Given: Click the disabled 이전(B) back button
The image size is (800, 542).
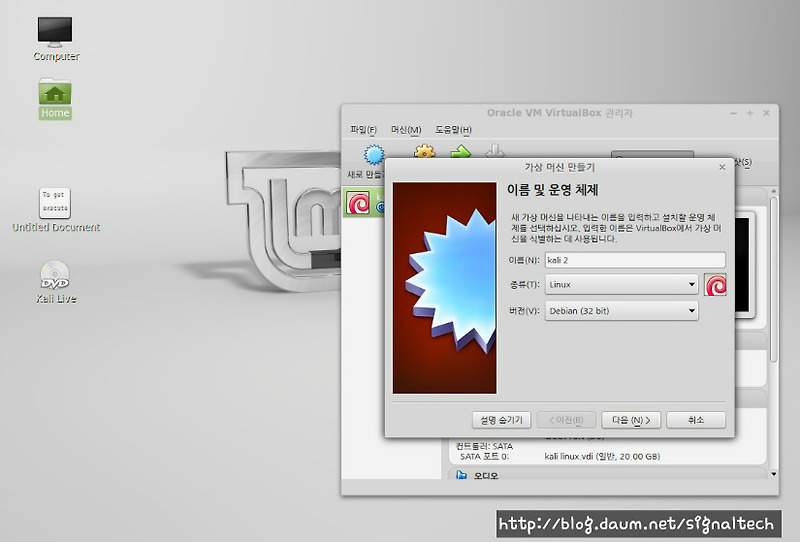Looking at the screenshot, I should tap(566, 420).
